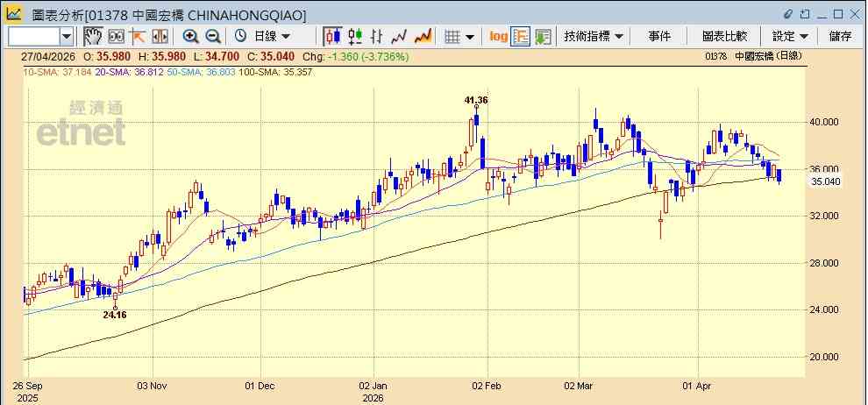
Task: Expand the stock code combo box arrow
Action: 67,37
